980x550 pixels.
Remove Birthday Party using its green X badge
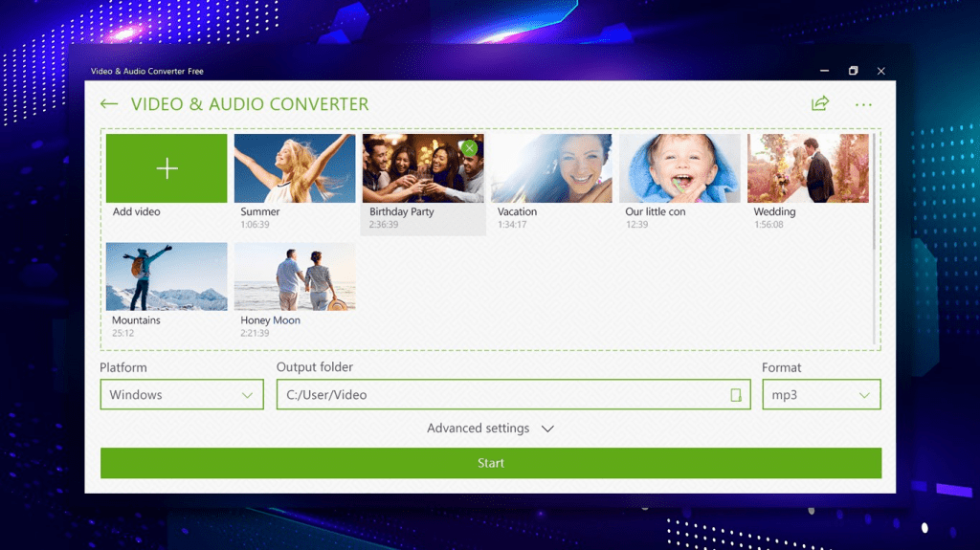pyautogui.click(x=469, y=148)
